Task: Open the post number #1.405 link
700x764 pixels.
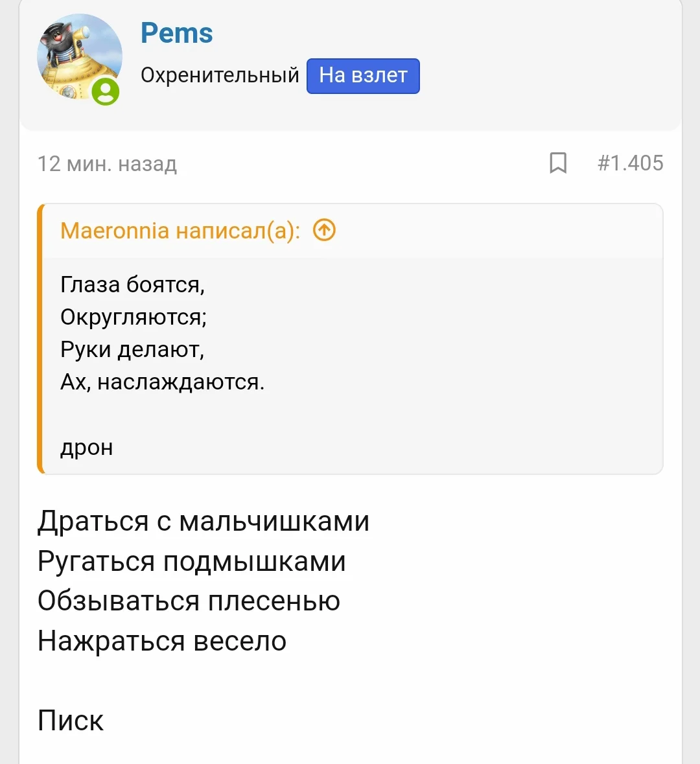Action: click(630, 163)
